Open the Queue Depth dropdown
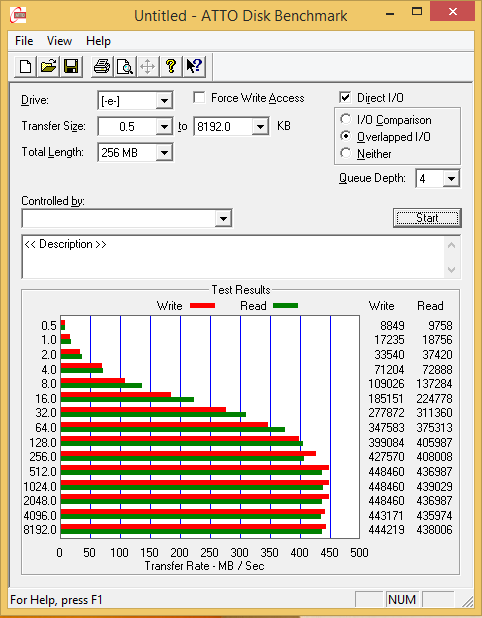Screen dimensions: 482x618 point(451,179)
